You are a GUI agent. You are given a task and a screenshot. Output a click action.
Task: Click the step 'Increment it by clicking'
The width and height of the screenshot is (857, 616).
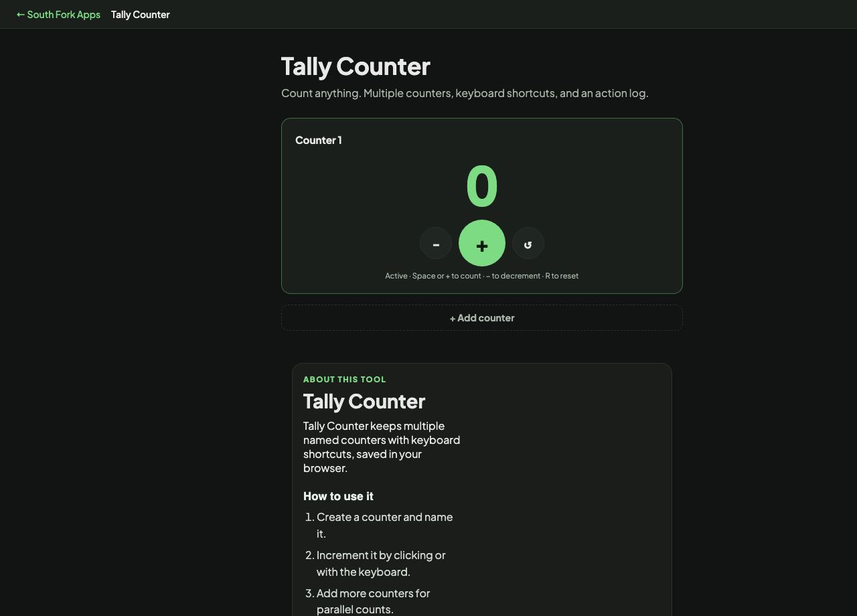tap(381, 563)
